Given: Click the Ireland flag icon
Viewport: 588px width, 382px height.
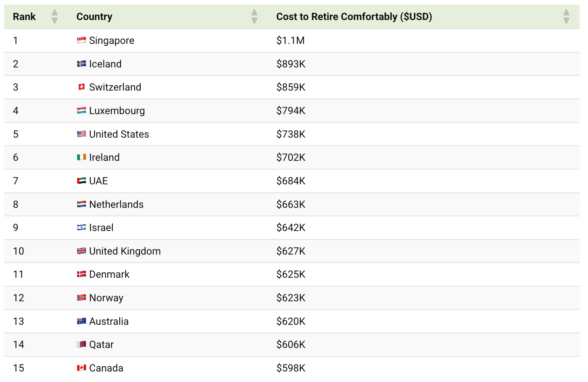Looking at the screenshot, I should 81,157.
